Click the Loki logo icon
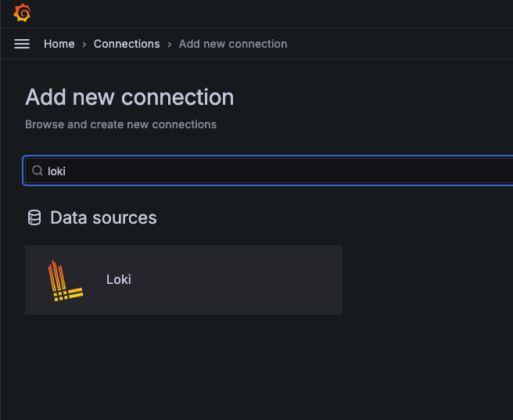 (65, 280)
